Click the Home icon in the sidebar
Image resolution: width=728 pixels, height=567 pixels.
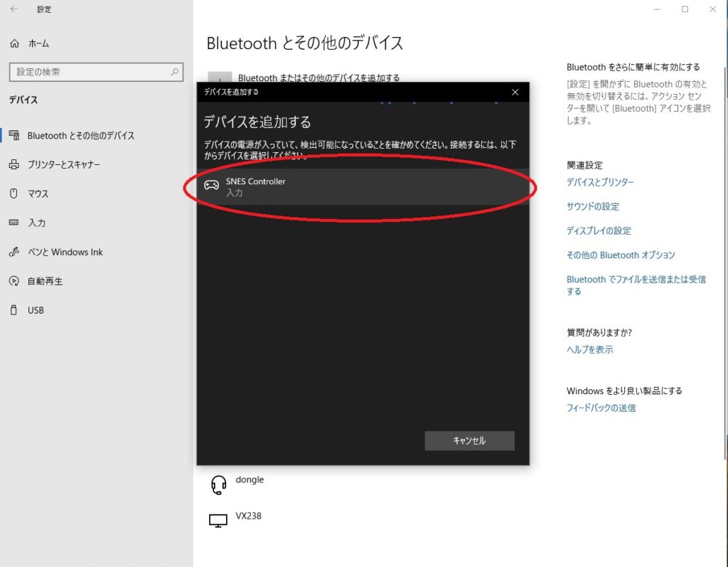point(14,43)
